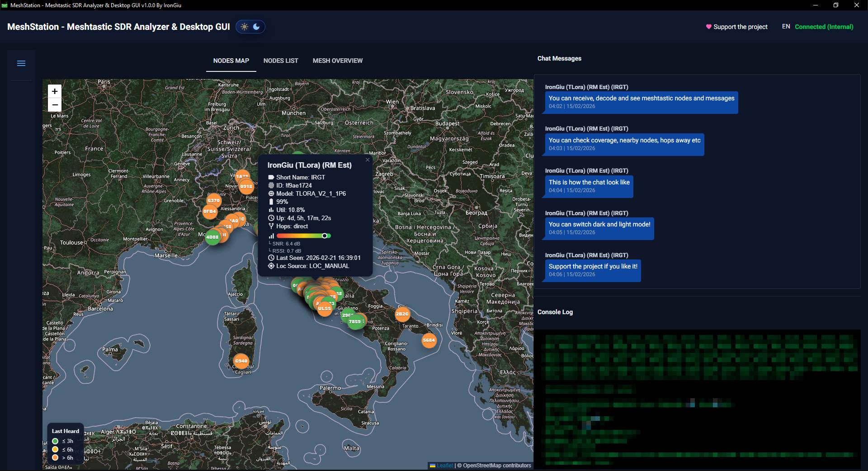868x471 pixels.
Task: Click inside the Console Log output area
Action: pos(697,399)
